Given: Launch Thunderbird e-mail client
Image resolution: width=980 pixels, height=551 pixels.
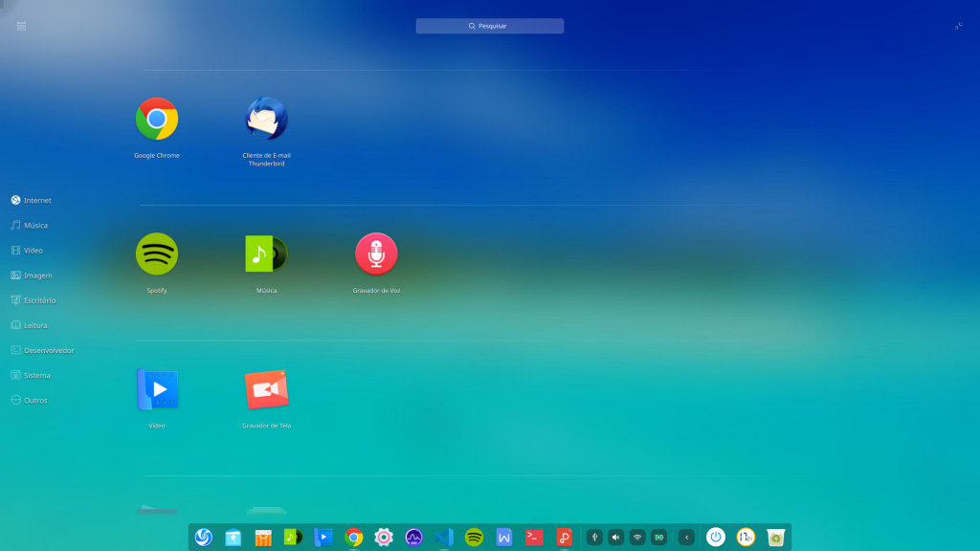Looking at the screenshot, I should coord(266,119).
